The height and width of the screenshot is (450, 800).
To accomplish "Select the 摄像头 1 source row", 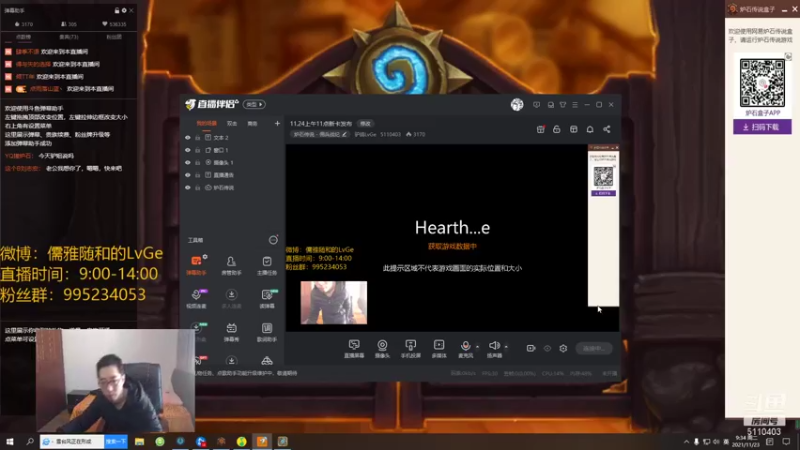I will [x=232, y=162].
